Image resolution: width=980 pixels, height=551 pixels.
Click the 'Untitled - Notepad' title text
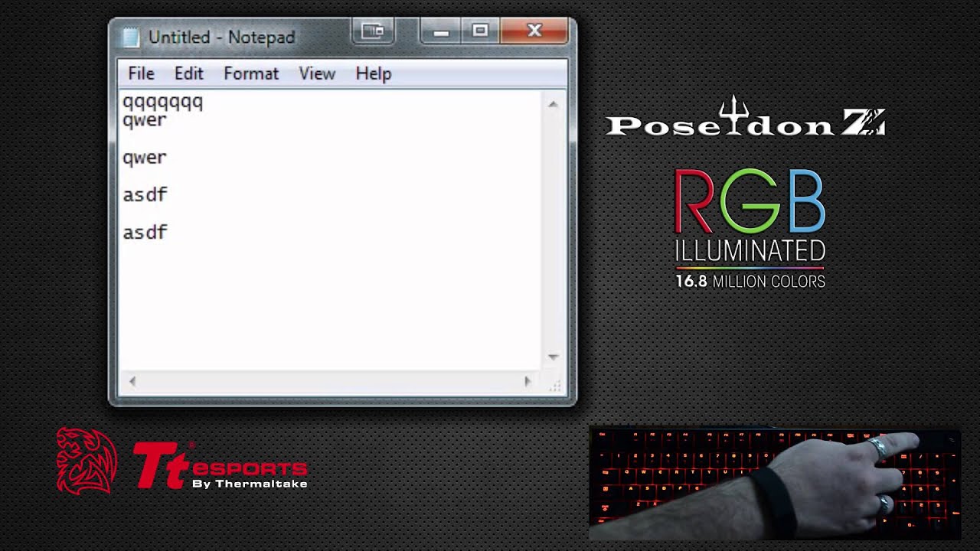coord(221,37)
